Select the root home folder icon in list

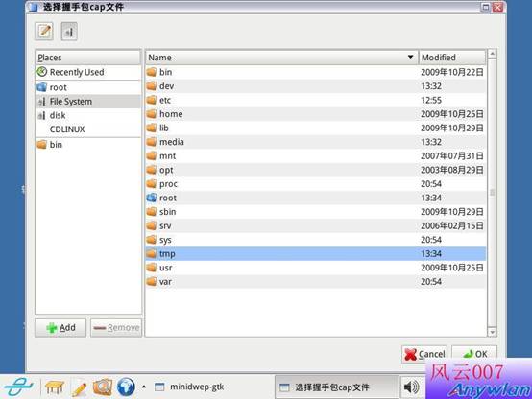coord(152,198)
